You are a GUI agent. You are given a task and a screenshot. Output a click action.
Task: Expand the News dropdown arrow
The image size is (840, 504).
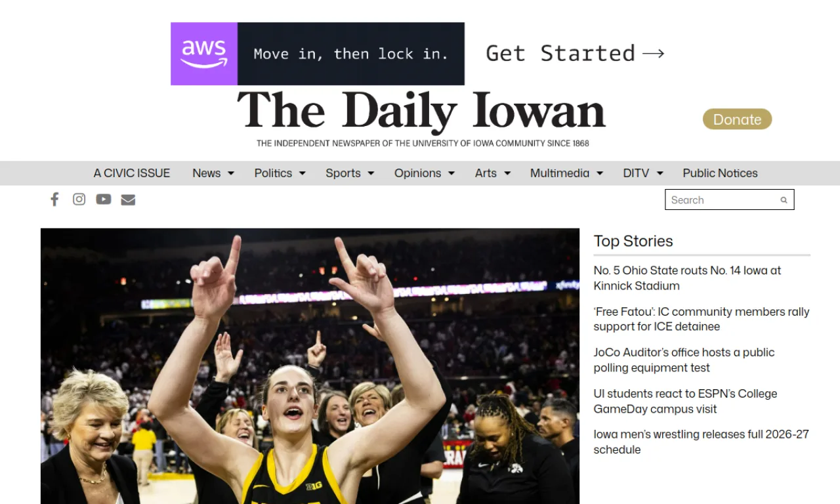click(231, 173)
